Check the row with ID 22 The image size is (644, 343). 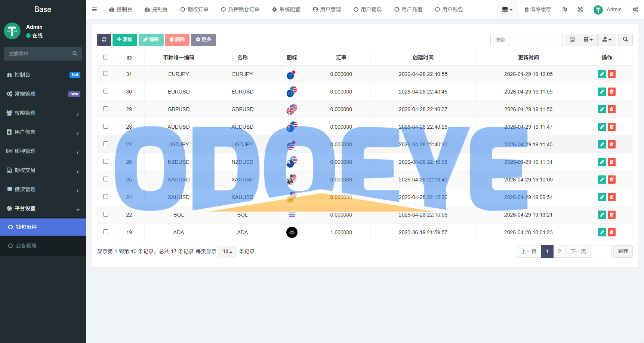105,214
